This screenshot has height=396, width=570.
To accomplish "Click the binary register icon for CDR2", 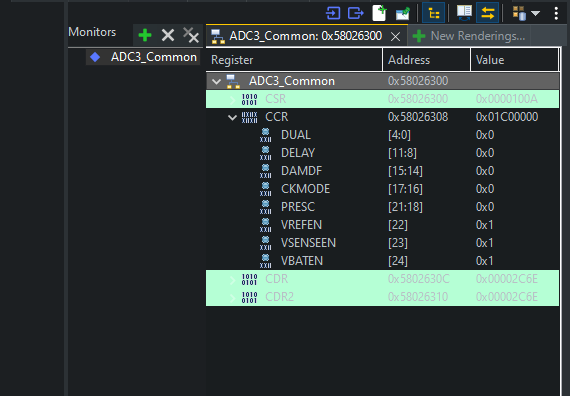I will [x=249, y=297].
